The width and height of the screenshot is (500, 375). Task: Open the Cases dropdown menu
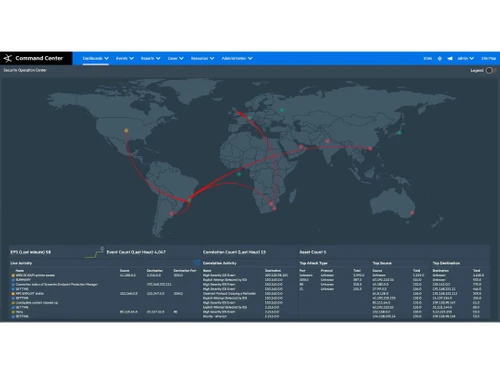[176, 58]
